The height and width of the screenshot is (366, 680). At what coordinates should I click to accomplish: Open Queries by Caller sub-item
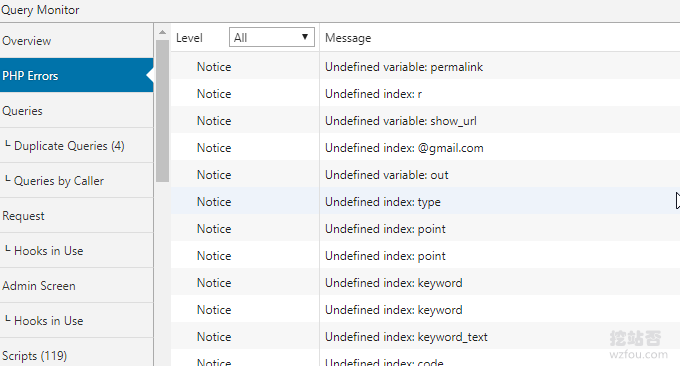pyautogui.click(x=76, y=180)
